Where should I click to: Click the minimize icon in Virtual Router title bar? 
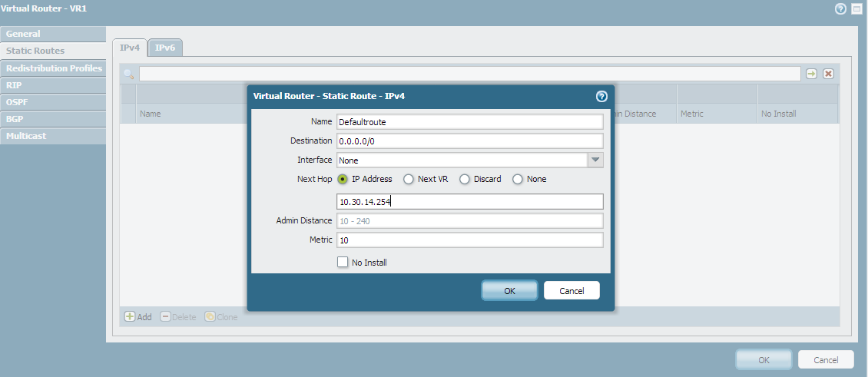click(x=856, y=9)
